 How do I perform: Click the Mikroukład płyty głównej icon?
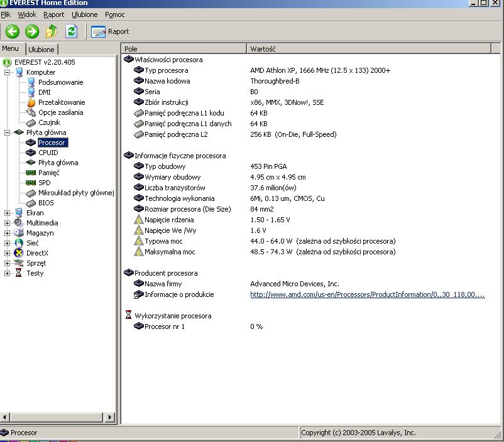[31, 193]
